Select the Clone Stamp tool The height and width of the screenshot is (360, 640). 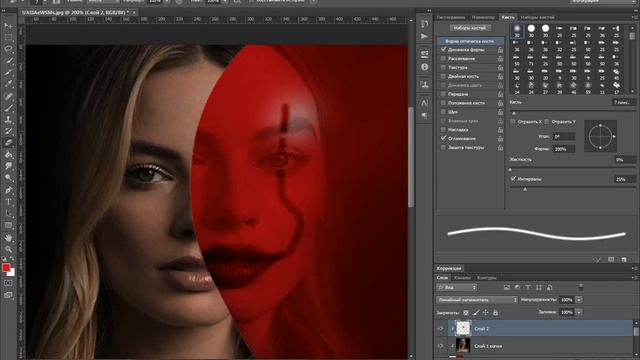coord(8,120)
